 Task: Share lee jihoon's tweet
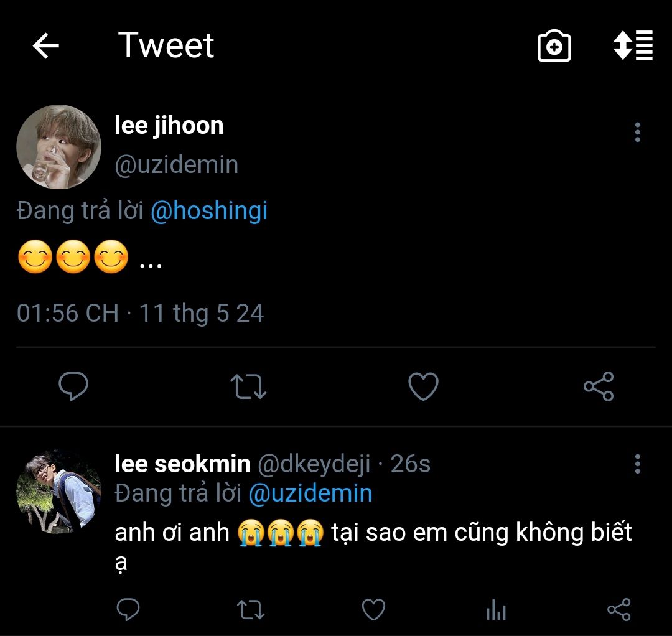pos(599,386)
